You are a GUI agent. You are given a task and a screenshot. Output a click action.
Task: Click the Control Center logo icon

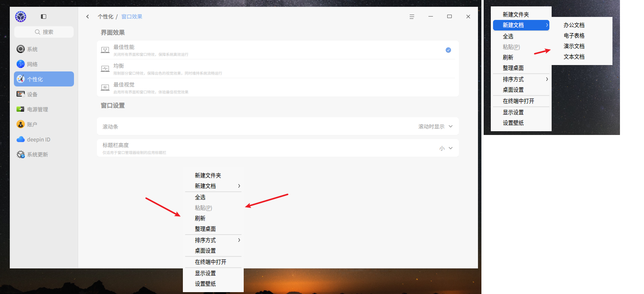click(21, 17)
